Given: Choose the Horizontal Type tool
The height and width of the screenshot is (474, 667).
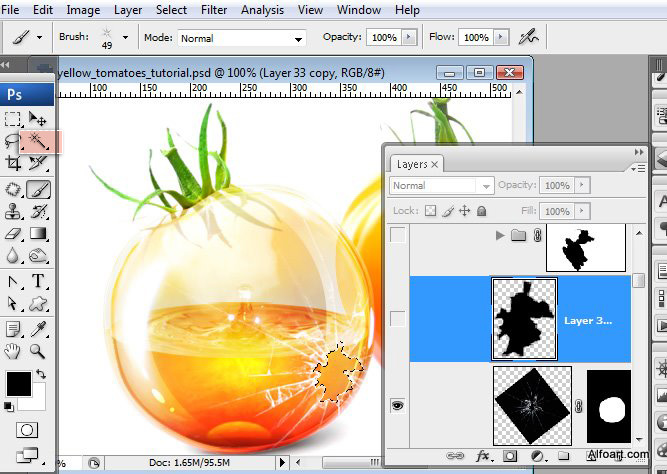Looking at the screenshot, I should pos(39,281).
